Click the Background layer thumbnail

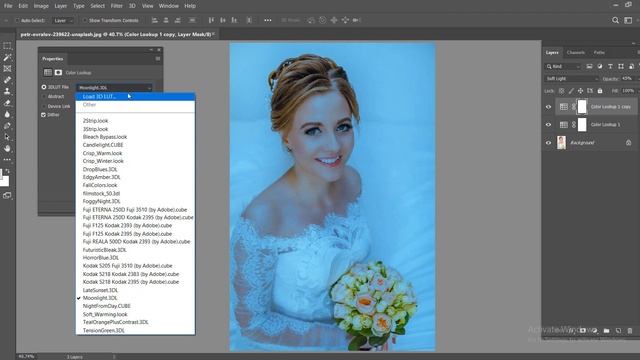(562, 143)
